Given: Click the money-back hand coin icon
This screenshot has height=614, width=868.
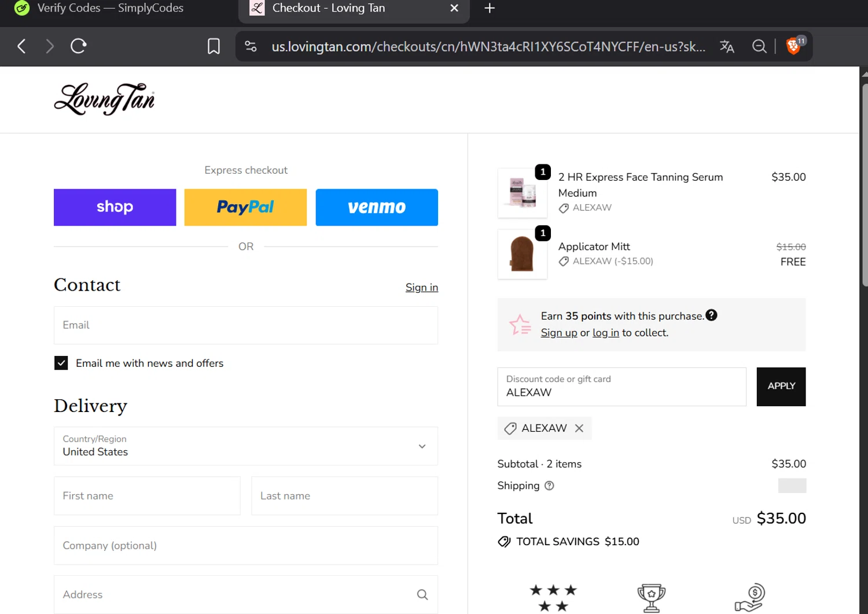Looking at the screenshot, I should coord(750,598).
